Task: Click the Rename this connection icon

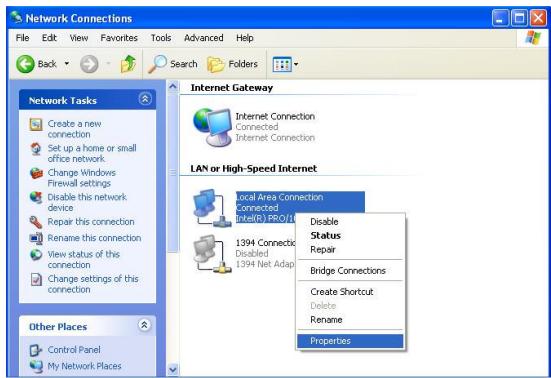Action: pyautogui.click(x=36, y=238)
